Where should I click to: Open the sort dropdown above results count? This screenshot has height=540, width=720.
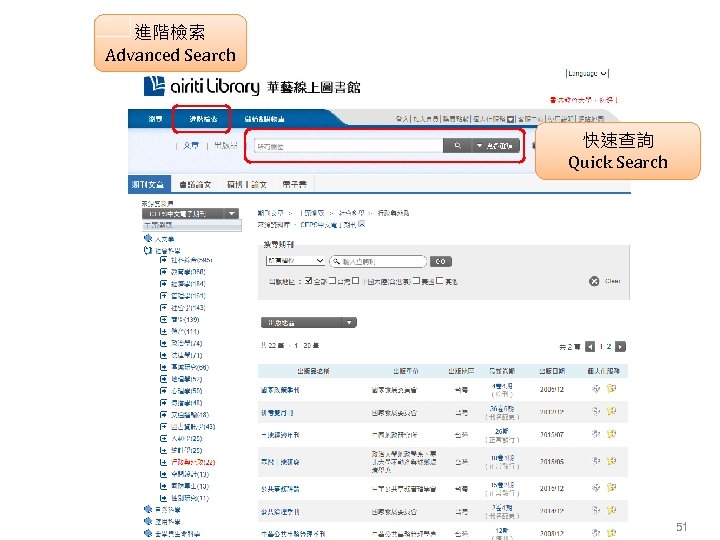pyautogui.click(x=309, y=323)
